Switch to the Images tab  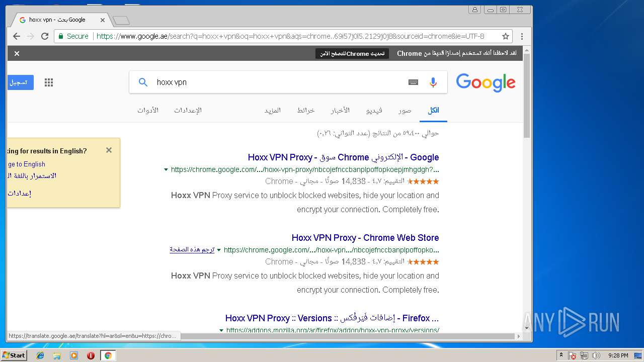click(405, 110)
